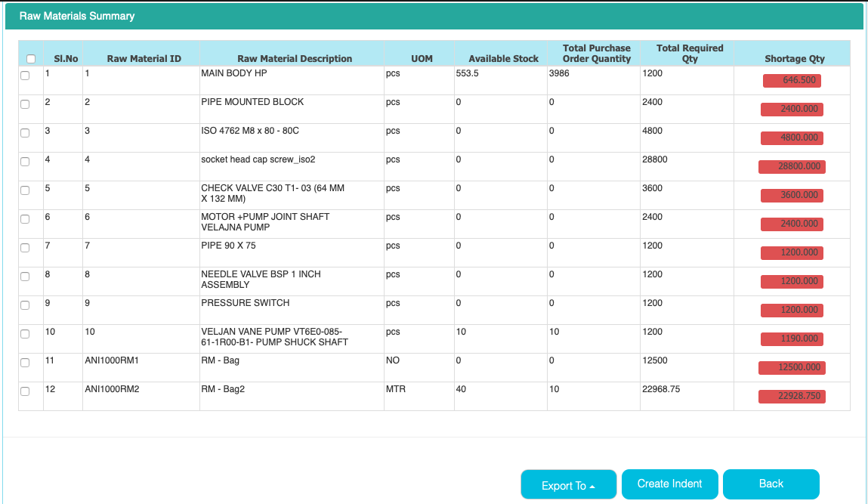Viewport: 868px width, 504px height.
Task: Click the Create Indent button
Action: [670, 484]
